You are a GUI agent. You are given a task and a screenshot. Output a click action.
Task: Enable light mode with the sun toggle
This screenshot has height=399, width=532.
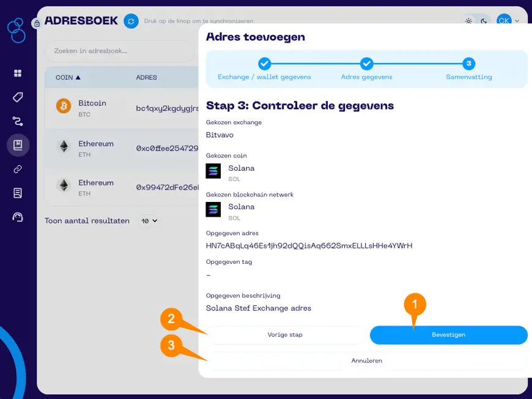(468, 20)
